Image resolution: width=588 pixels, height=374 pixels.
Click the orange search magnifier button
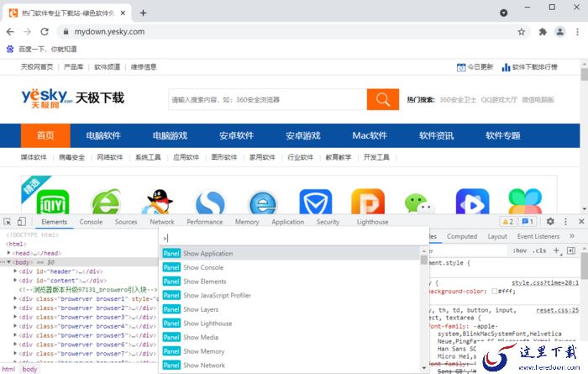pyautogui.click(x=382, y=99)
